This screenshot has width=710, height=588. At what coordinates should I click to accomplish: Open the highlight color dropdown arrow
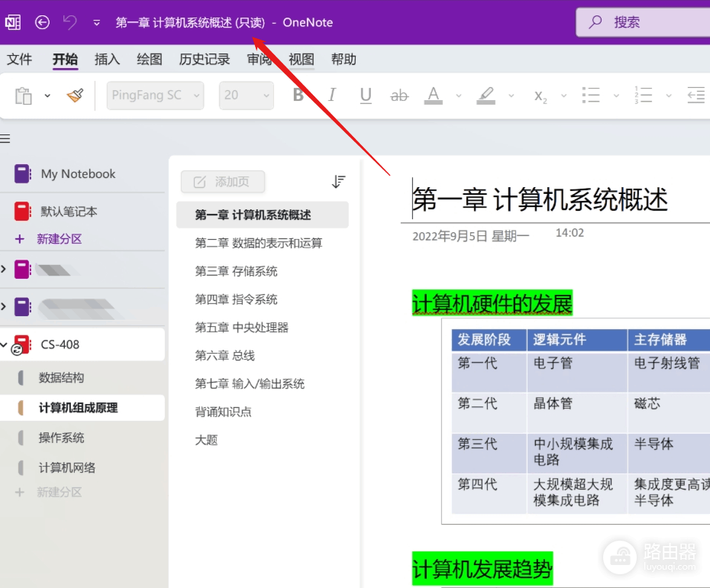pos(512,95)
